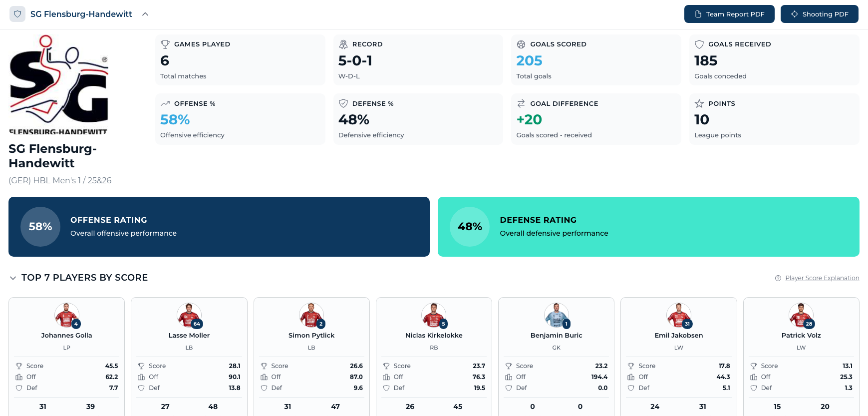Click the Points star icon
This screenshot has height=416, width=868.
(699, 103)
